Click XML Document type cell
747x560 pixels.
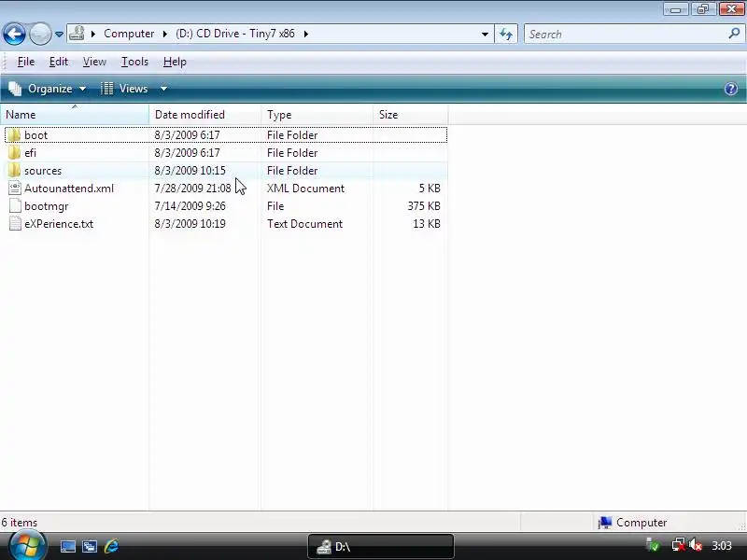[x=305, y=189]
